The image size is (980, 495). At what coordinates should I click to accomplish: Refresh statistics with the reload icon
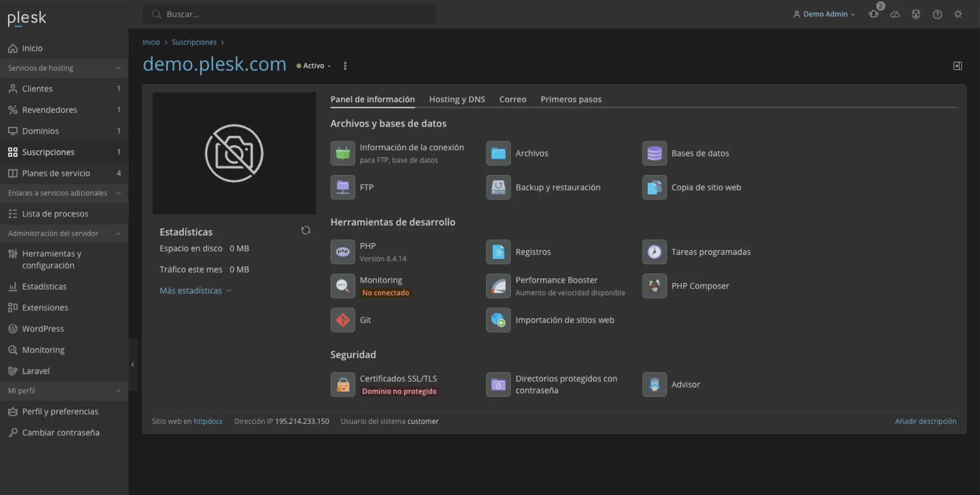pos(306,230)
